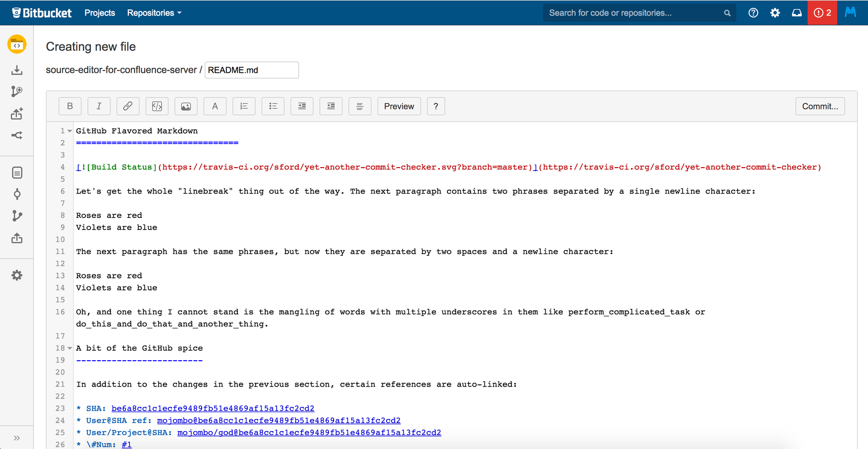Click the Preview button
This screenshot has height=449, width=868.
pyautogui.click(x=399, y=106)
